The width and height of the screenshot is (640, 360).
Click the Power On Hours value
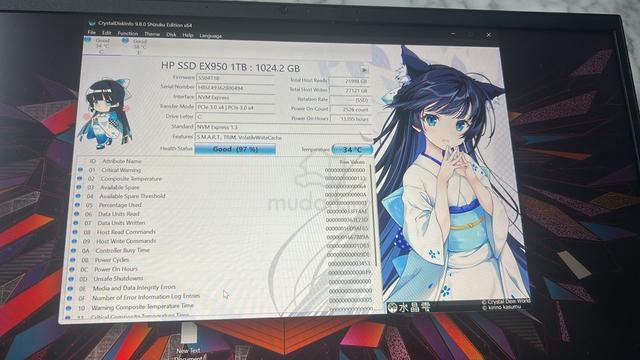tap(350, 119)
